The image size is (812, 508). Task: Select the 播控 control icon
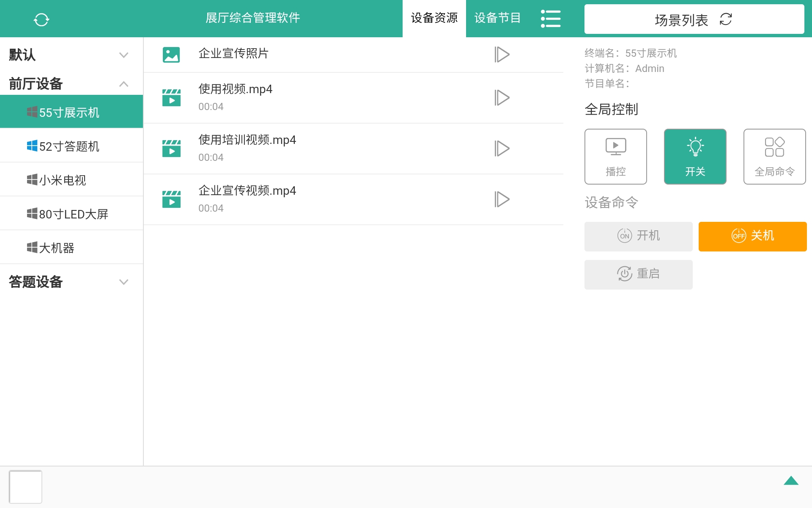615,156
